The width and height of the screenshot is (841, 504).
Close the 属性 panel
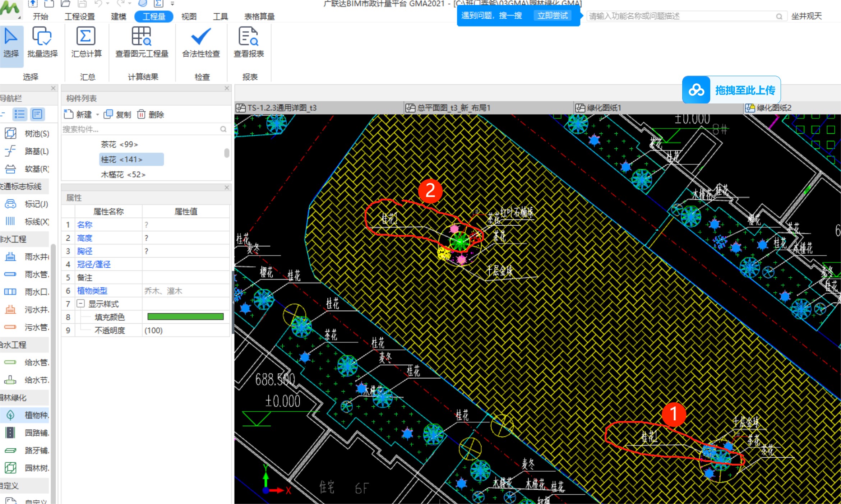[x=227, y=188]
